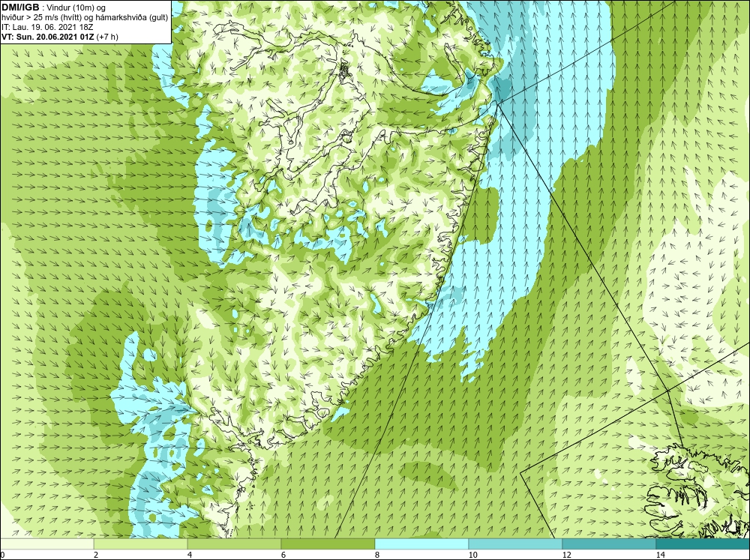
Task: Choose the 10–12 turquoise scale segment
Action: click(x=516, y=544)
